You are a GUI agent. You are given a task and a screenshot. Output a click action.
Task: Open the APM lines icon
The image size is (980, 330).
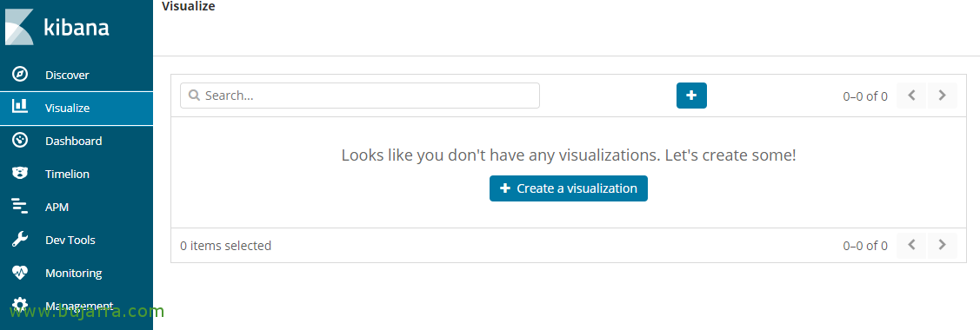pos(20,207)
